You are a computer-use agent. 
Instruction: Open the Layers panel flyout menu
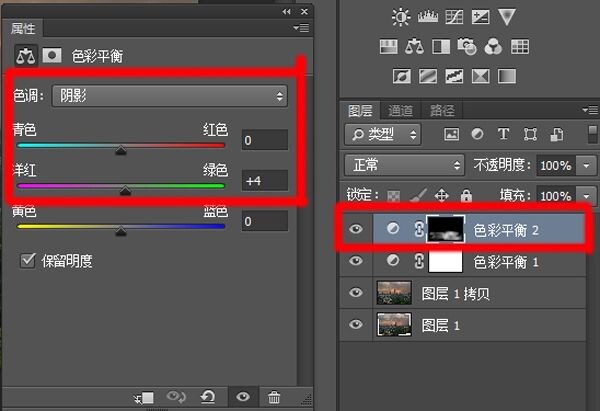590,110
